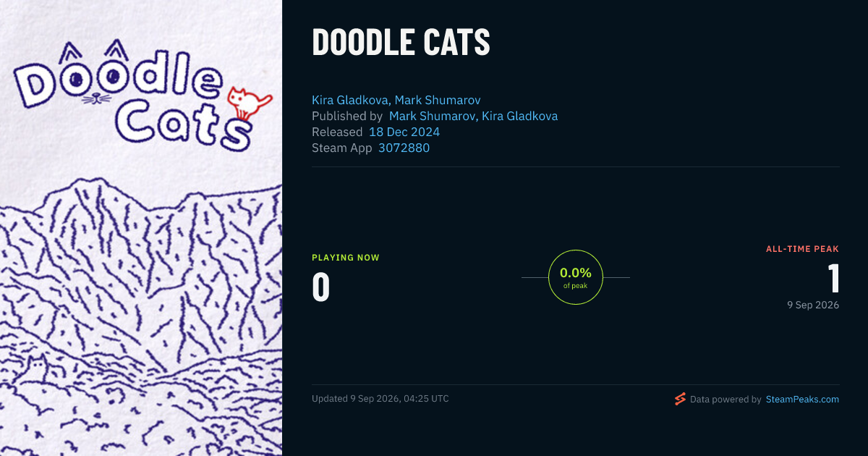Click the red cat icon in artwork

pos(248,101)
